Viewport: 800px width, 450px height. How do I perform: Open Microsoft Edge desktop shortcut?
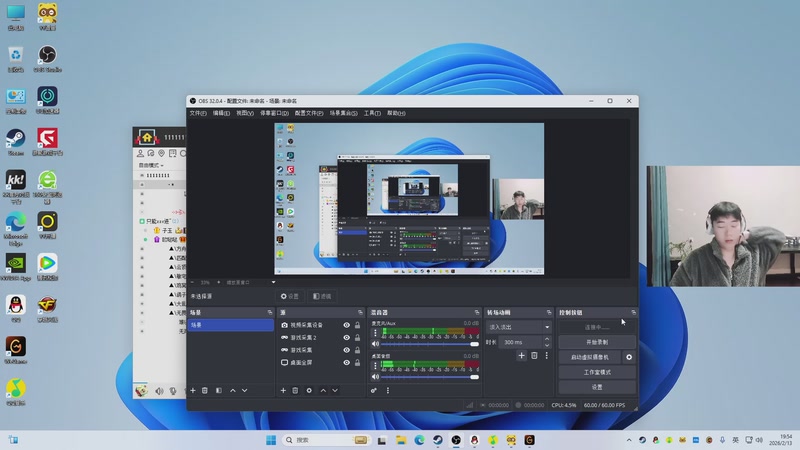pyautogui.click(x=16, y=229)
